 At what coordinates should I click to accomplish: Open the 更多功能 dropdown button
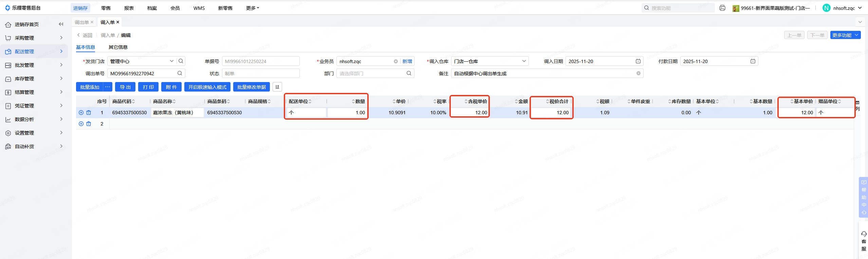coord(845,35)
